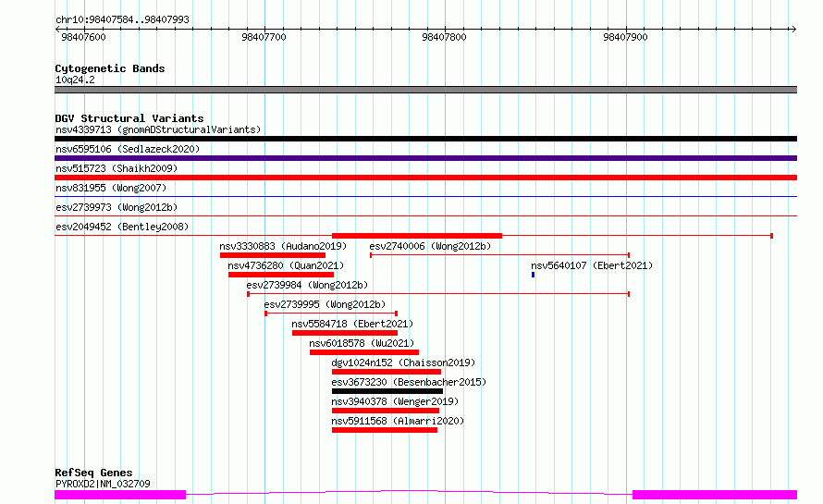Image resolution: width=823 pixels, height=504 pixels.
Task: Open the dgv1024n152 (Chaisson2019) label
Action: click(403, 363)
